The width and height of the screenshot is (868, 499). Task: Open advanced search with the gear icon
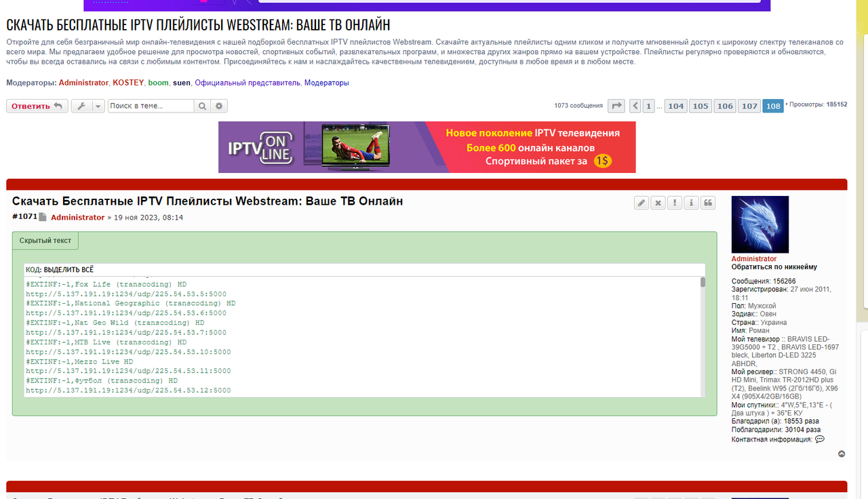pyautogui.click(x=218, y=106)
